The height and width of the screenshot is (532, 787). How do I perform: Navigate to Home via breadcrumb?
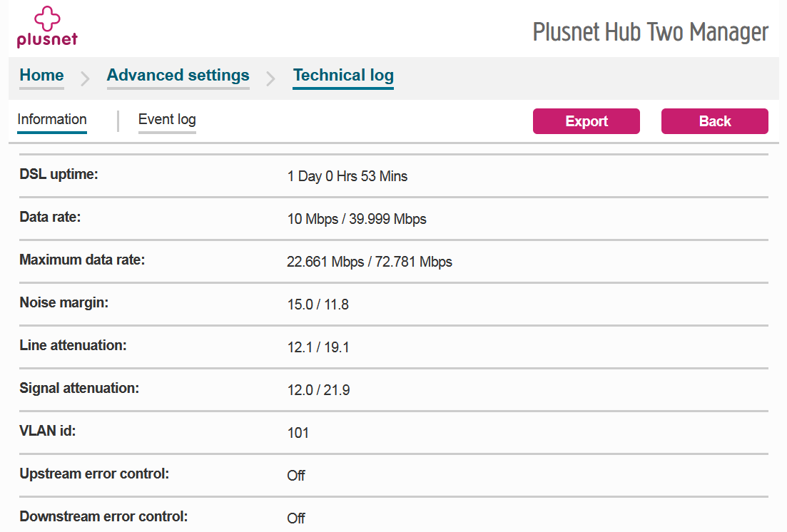coord(41,75)
